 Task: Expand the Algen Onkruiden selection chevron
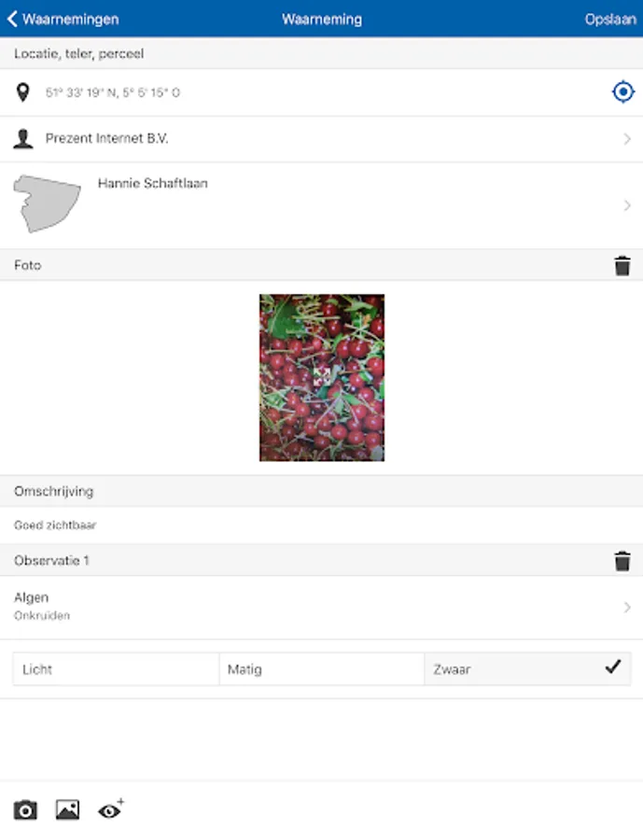point(627,607)
